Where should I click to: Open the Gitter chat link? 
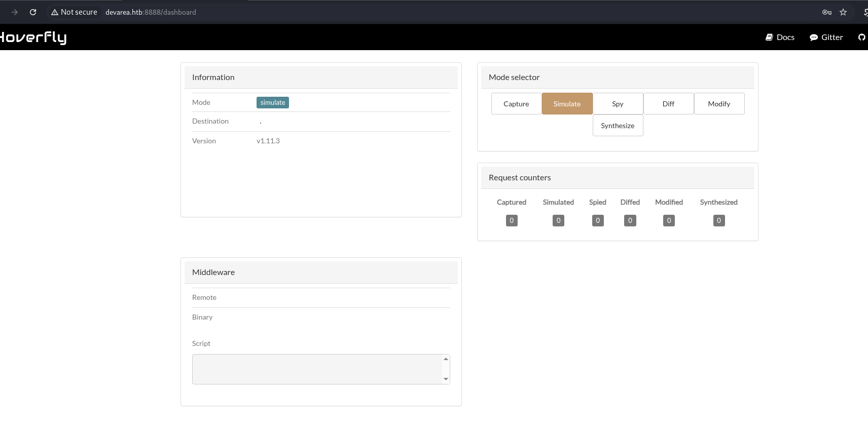[826, 37]
